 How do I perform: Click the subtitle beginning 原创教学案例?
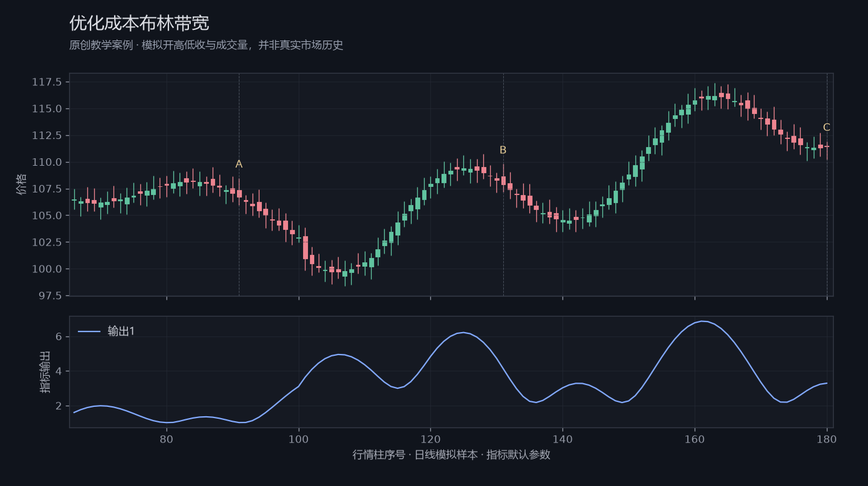coord(206,45)
